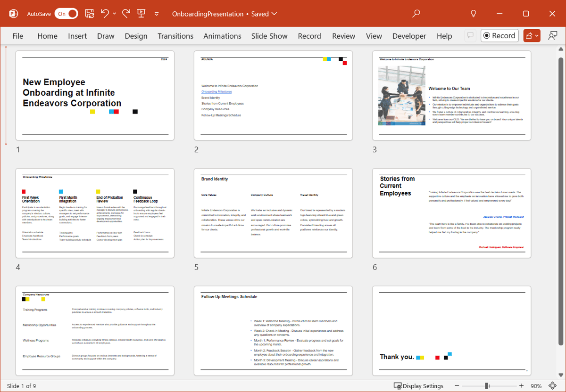Click the 90% zoom level
Screen dimensions: 566x392
coord(536,386)
